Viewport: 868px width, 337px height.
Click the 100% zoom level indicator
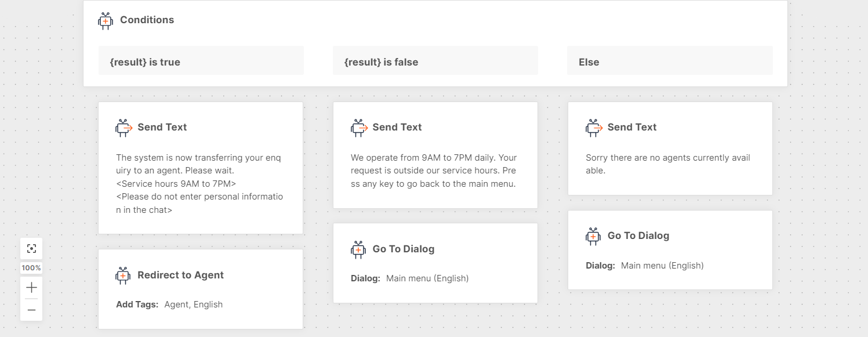pos(31,268)
